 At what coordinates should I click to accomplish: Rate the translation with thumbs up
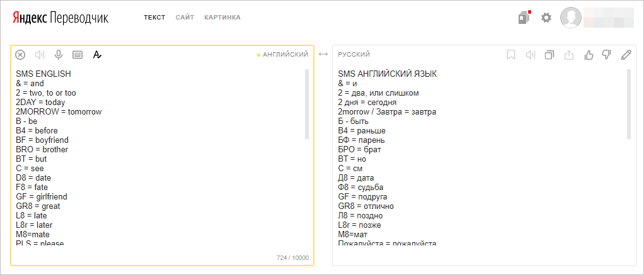(589, 55)
